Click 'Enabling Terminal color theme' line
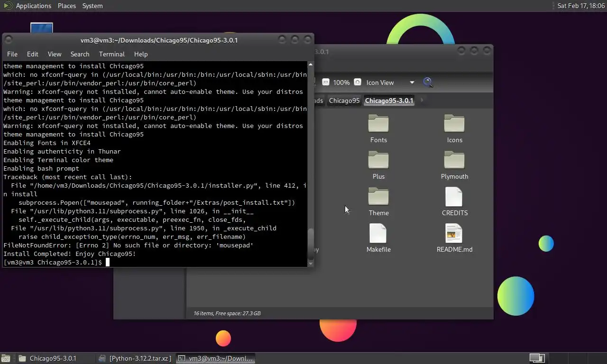This screenshot has width=607, height=364. 58,160
